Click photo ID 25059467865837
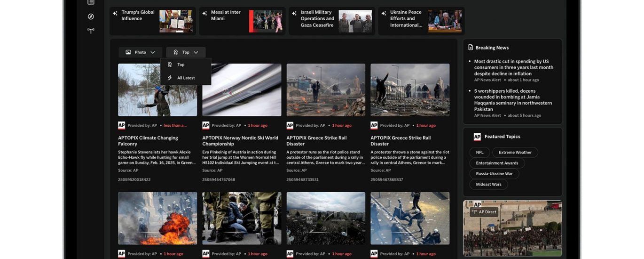This screenshot has width=644, height=259. (x=387, y=179)
